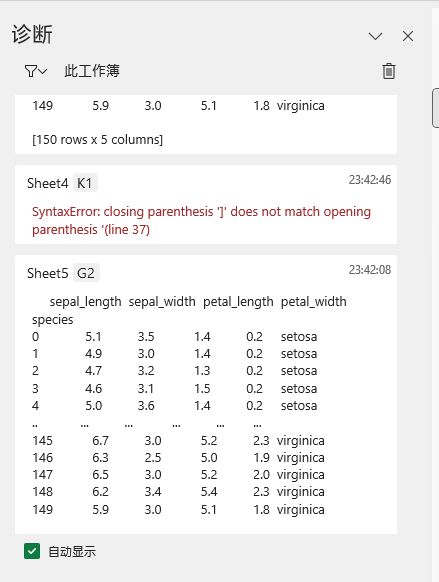
Task: Click the small arrow next to the funnel
Action: click(43, 71)
